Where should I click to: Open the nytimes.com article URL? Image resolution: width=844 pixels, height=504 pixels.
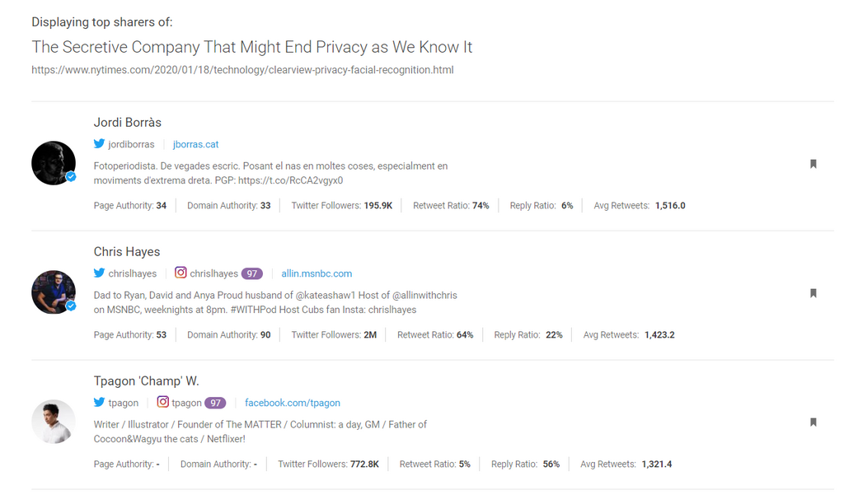[242, 70]
